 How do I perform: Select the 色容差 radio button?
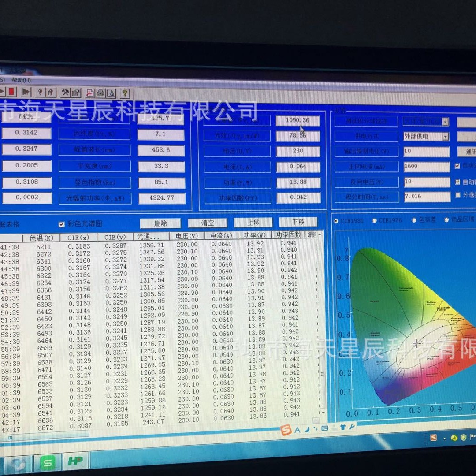[x=414, y=220]
